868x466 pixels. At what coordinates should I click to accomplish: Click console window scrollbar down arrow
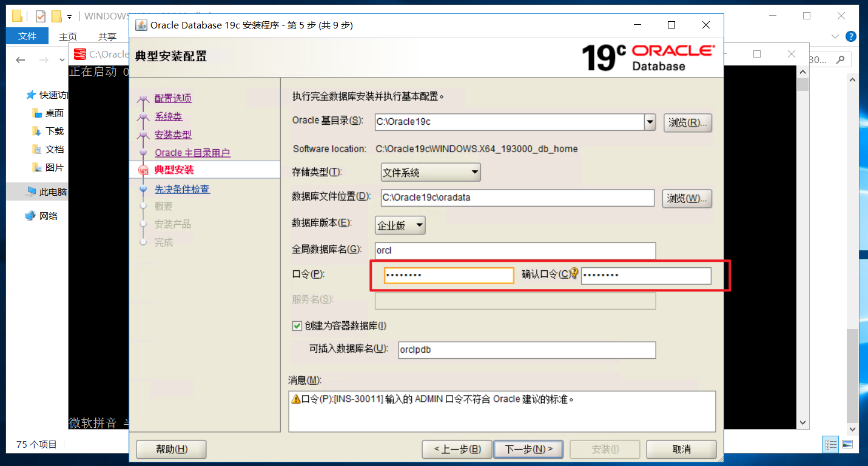(x=802, y=423)
